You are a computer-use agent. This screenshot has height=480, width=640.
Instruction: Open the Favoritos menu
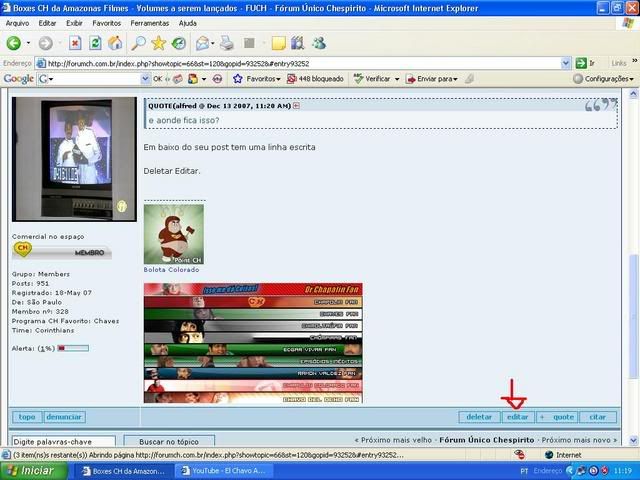[x=107, y=23]
